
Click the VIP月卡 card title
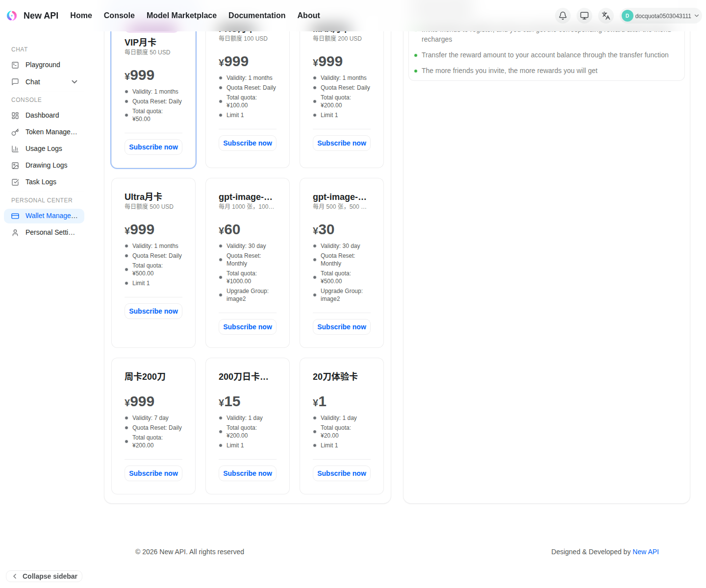pyautogui.click(x=140, y=43)
